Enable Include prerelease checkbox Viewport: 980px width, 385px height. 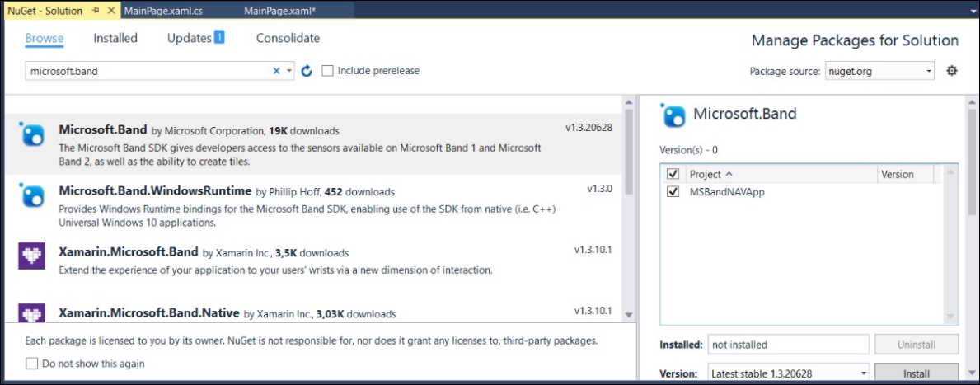pos(327,71)
